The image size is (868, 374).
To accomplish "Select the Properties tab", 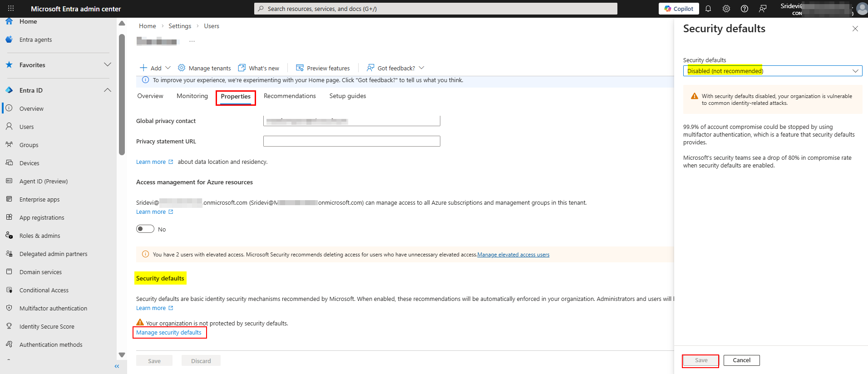I will coord(236,97).
